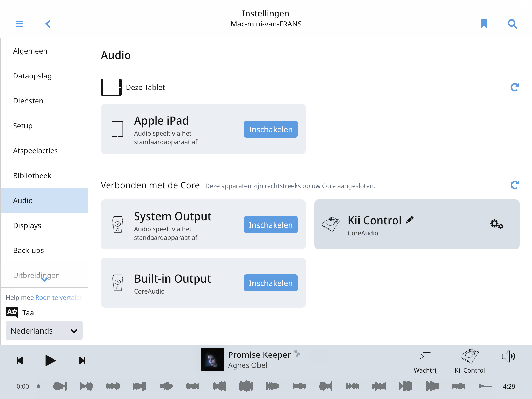
Task: Open Kii Control zone selector in footer
Action: (470, 362)
